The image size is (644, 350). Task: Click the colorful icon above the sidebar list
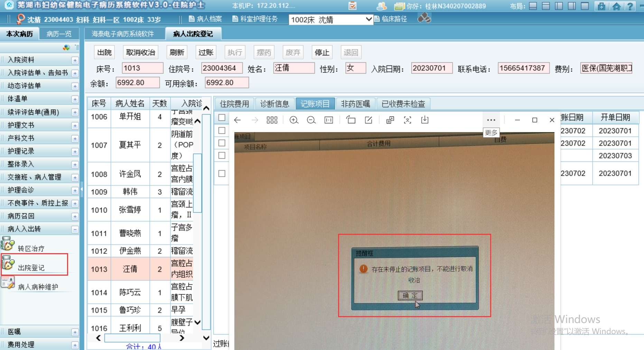pos(66,47)
